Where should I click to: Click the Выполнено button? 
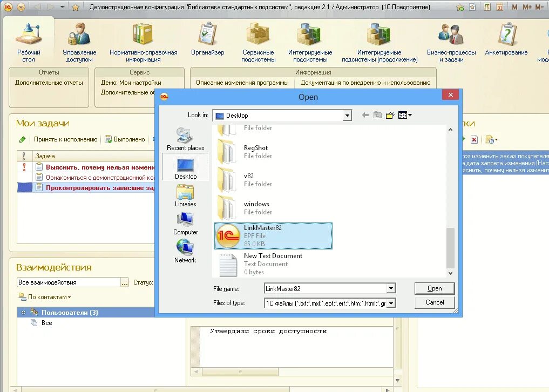[x=125, y=139]
